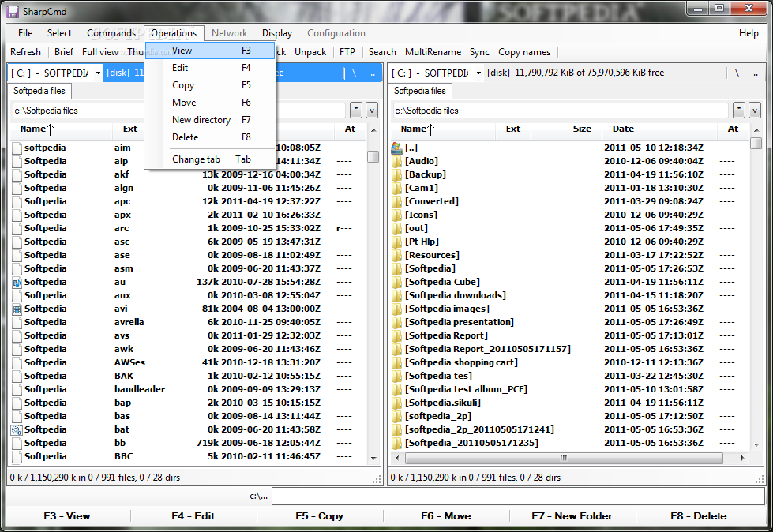Open the Display menu
773x532 pixels.
point(277,33)
